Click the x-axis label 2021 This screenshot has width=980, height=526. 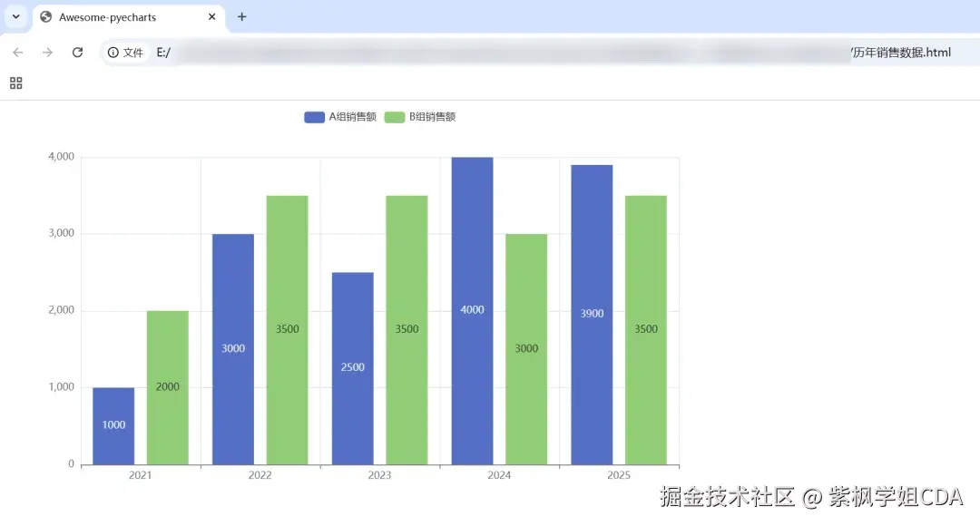pyautogui.click(x=140, y=475)
